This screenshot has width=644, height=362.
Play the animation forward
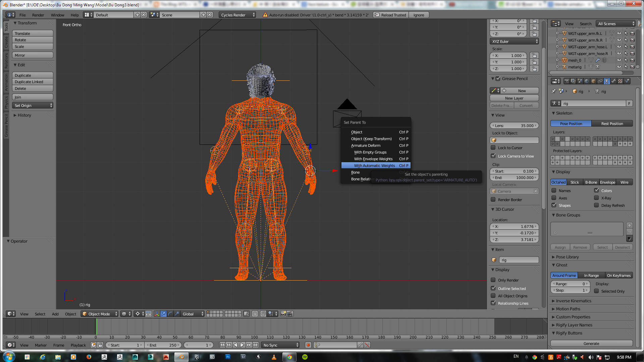coord(242,345)
